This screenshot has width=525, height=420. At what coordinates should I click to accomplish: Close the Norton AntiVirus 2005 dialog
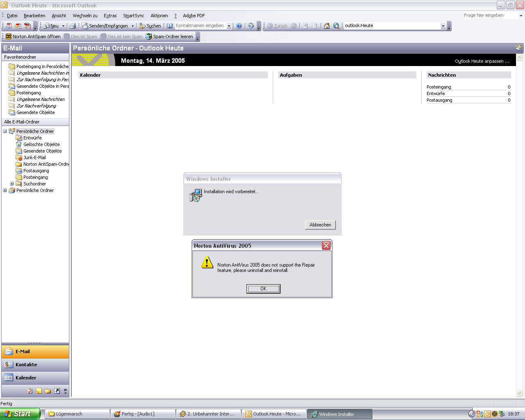(326, 245)
